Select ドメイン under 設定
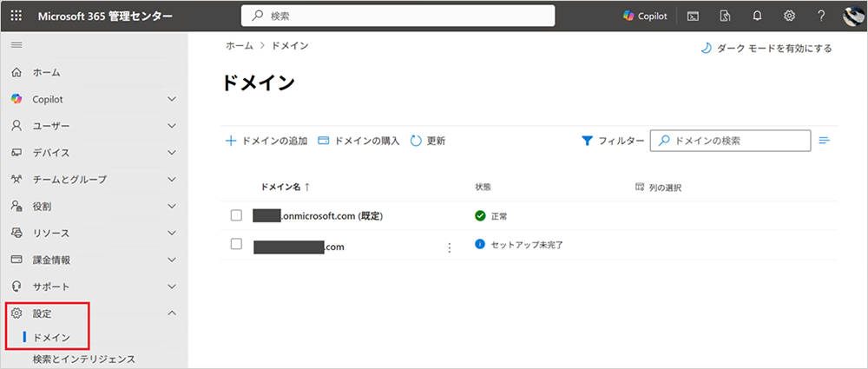Screen dimensions: 868x369 coord(51,338)
